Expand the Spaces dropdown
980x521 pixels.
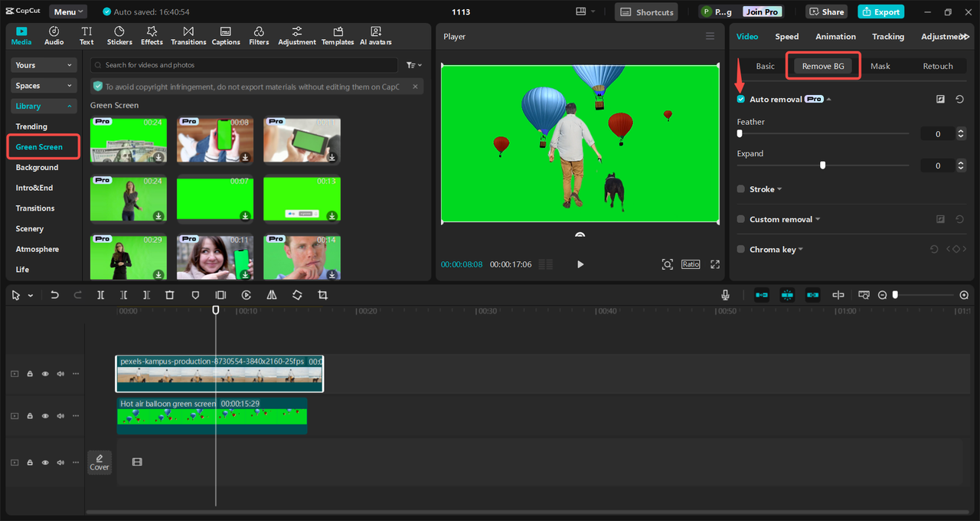[x=44, y=86]
